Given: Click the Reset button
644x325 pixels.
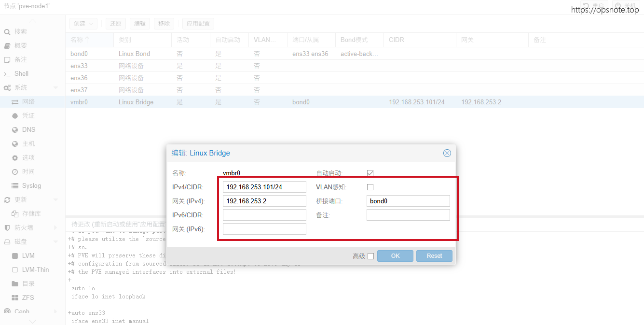Looking at the screenshot, I should point(434,256).
